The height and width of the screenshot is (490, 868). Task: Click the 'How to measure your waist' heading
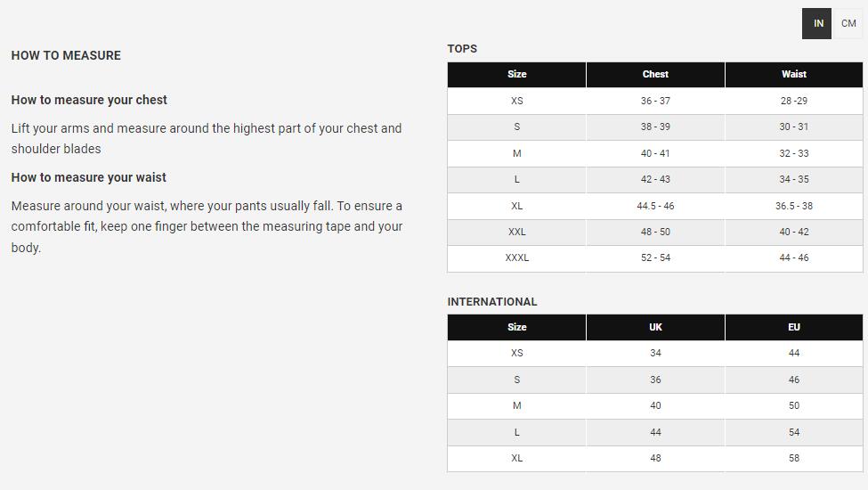[x=89, y=178]
